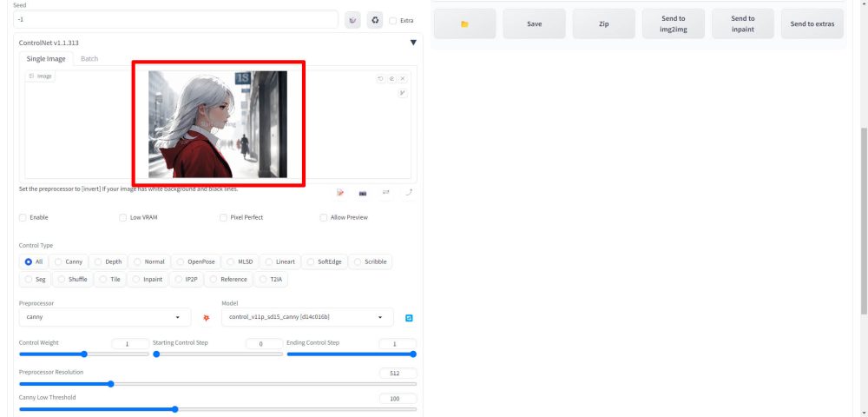This screenshot has width=868, height=417.
Task: Remove the uploaded ControlNet image
Action: tap(403, 78)
